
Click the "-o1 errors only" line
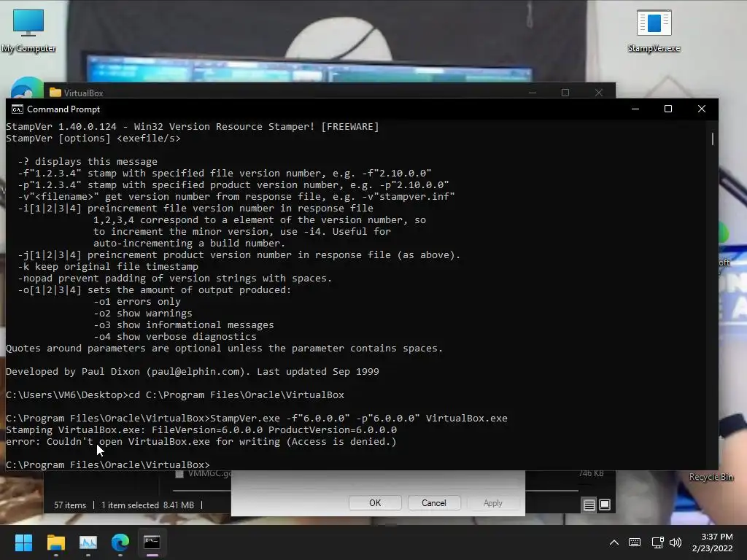(137, 301)
